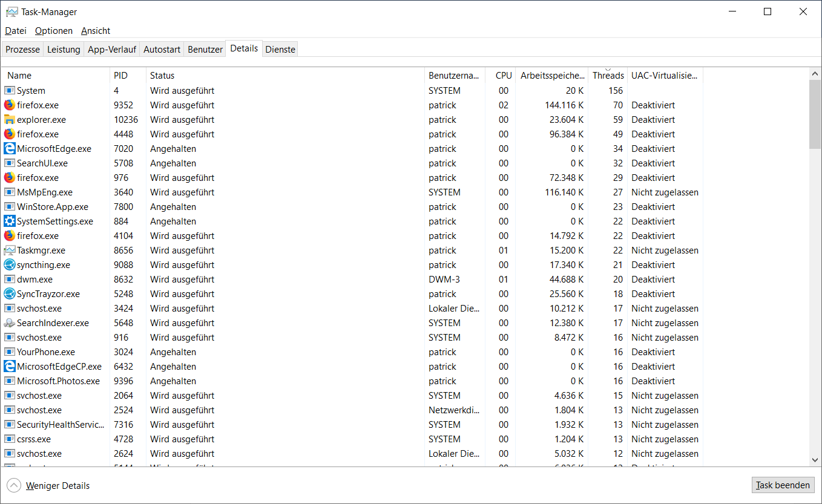Sort by the Name column header

point(56,76)
